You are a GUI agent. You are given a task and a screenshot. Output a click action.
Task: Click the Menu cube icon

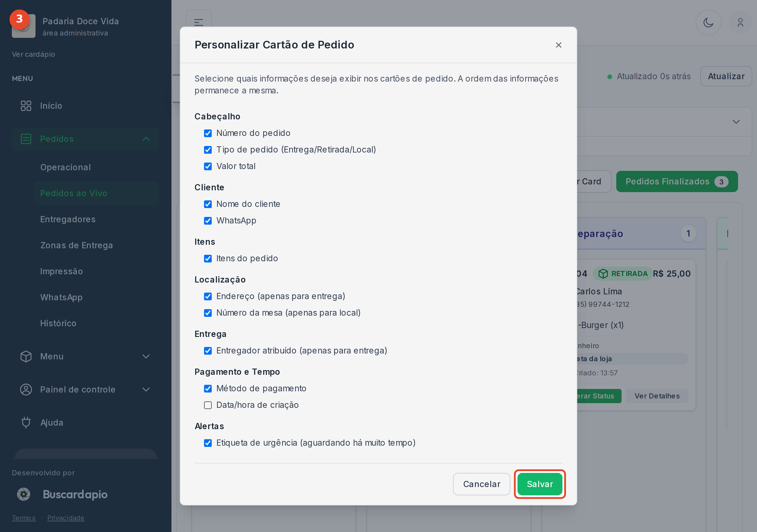(26, 356)
